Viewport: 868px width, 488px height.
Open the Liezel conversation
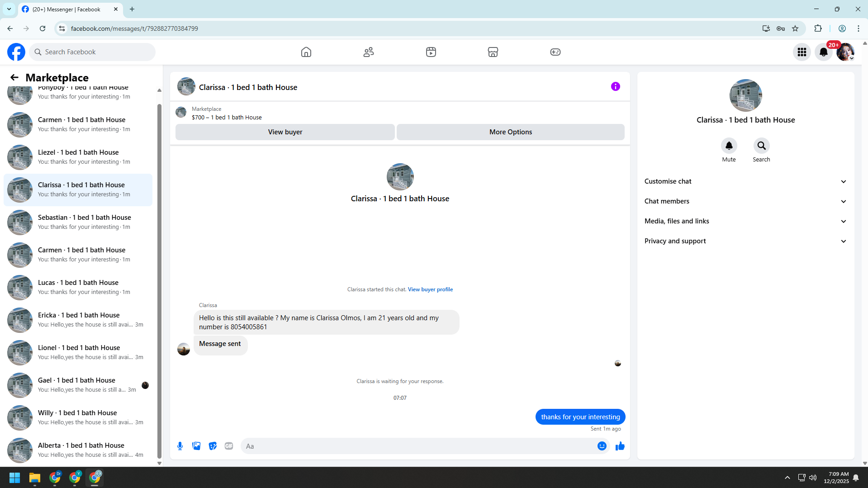pos(78,157)
